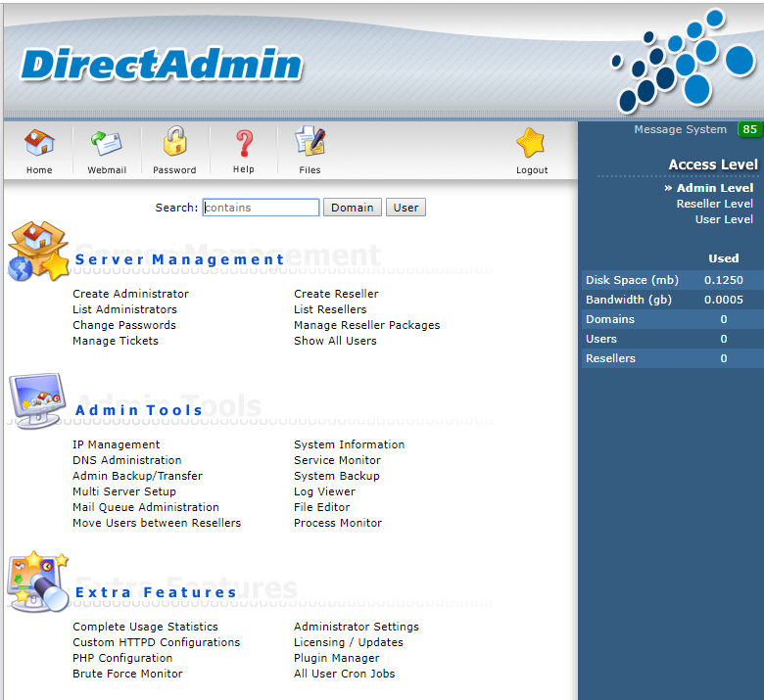Open DNS Administration
Viewport: 764px width, 700px height.
[127, 460]
